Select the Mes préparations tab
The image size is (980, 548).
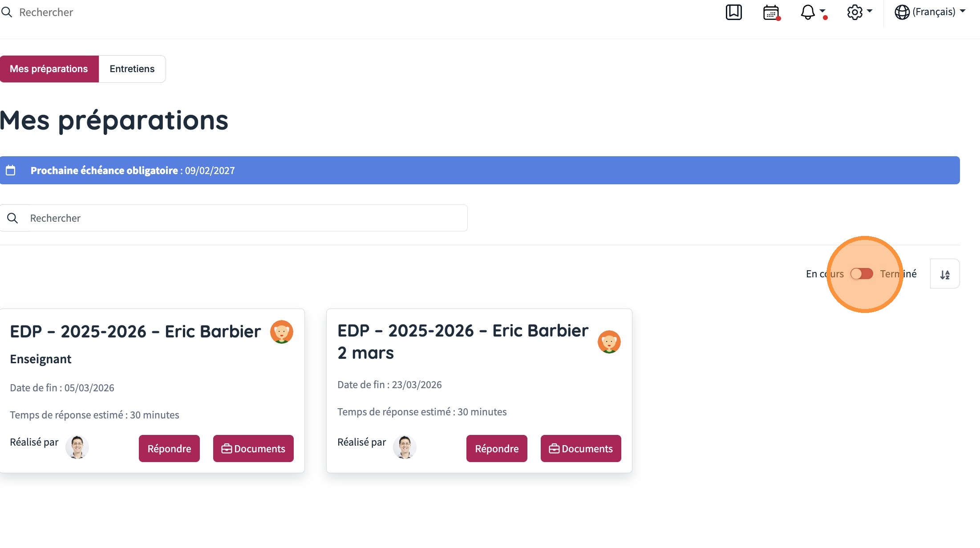click(49, 69)
